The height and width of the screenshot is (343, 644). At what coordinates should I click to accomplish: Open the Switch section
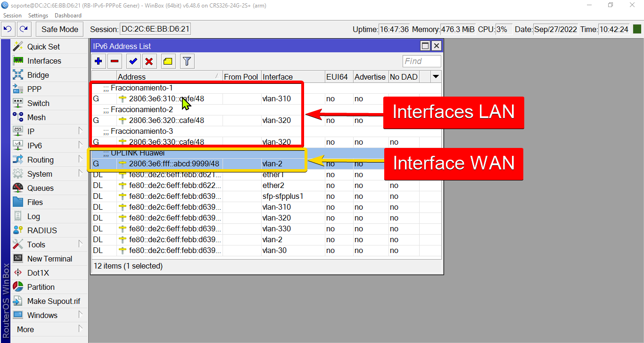(38, 103)
